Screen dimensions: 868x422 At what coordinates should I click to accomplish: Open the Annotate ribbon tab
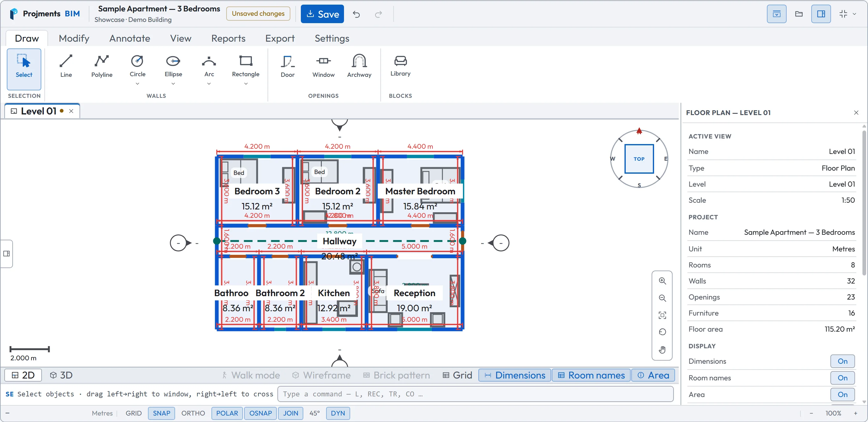point(130,38)
